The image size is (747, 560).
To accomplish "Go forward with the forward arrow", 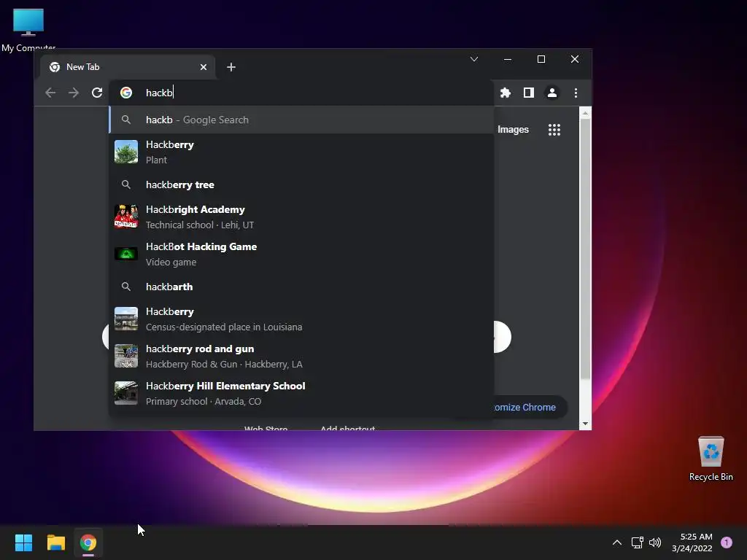I will (74, 93).
